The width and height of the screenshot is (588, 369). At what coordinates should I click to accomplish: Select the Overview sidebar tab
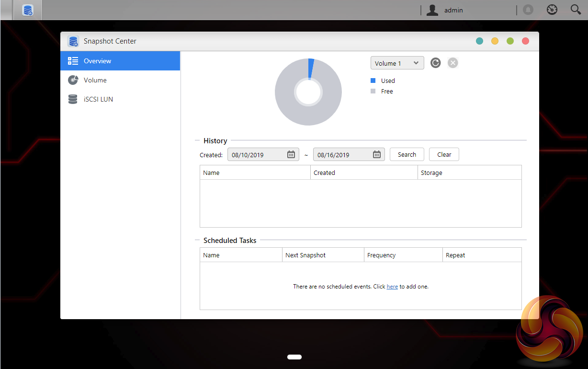click(x=120, y=61)
